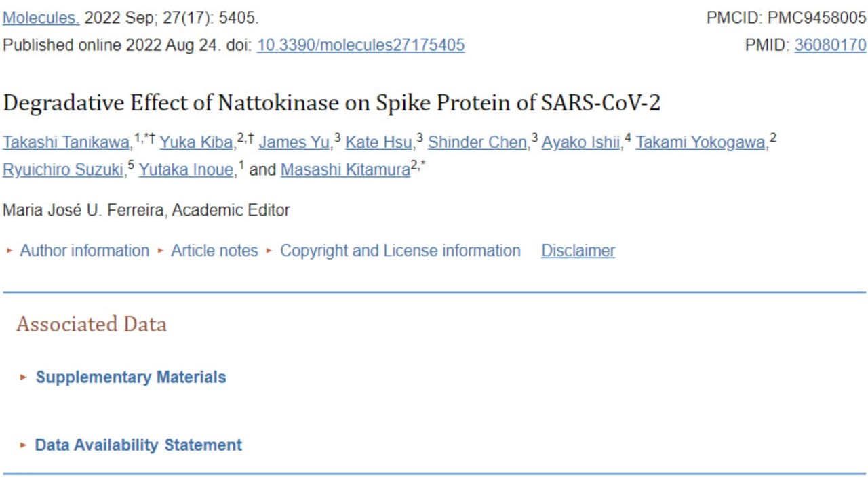Image resolution: width=868 pixels, height=488 pixels.
Task: Select author James Yu
Action: 294,142
